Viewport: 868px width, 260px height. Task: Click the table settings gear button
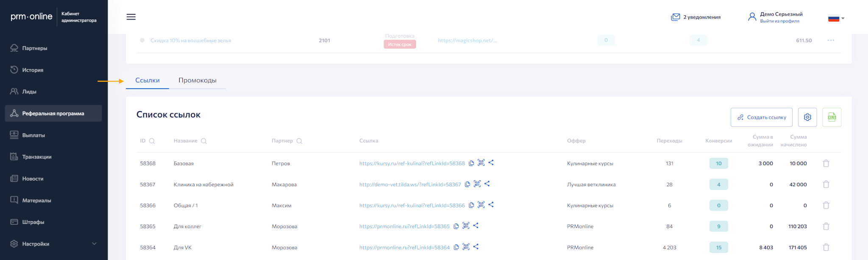807,117
